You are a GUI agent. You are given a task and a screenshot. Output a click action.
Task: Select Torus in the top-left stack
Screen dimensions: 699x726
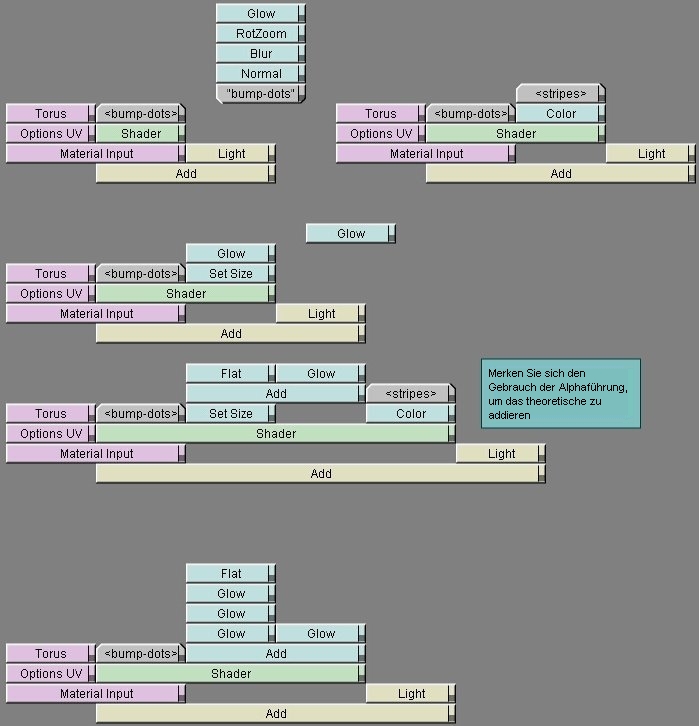point(51,113)
